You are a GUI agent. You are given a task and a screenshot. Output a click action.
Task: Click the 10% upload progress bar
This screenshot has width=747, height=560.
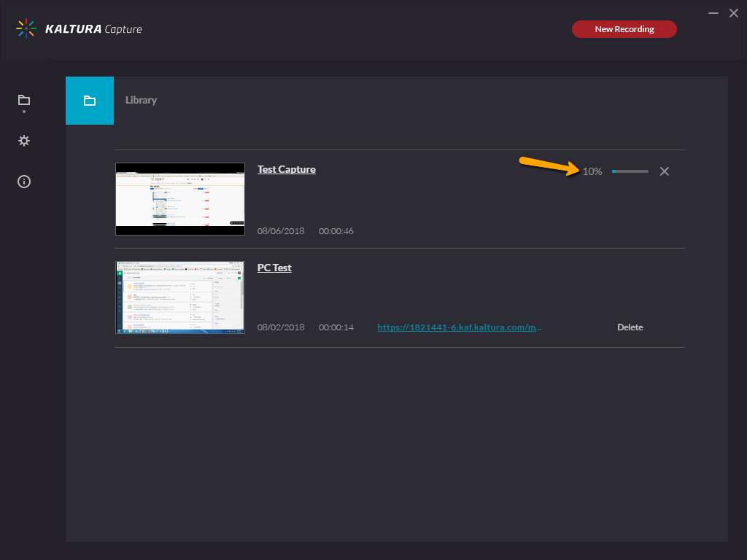tap(630, 171)
